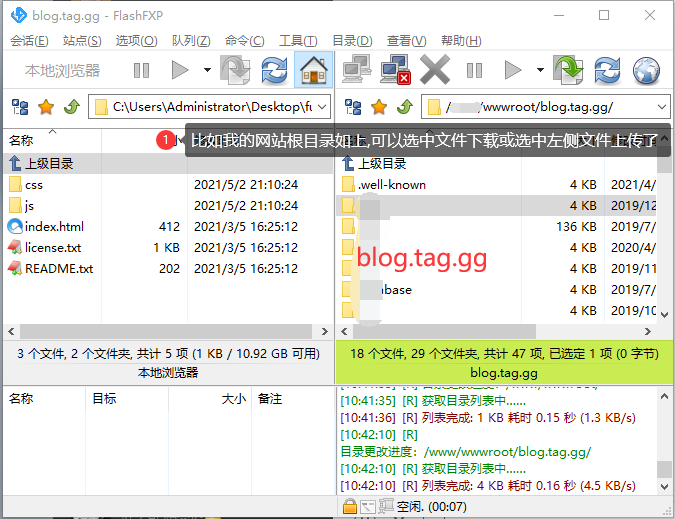This screenshot has height=519, width=675.
Task: Open the local pane bookmarks star icon
Action: [x=46, y=107]
